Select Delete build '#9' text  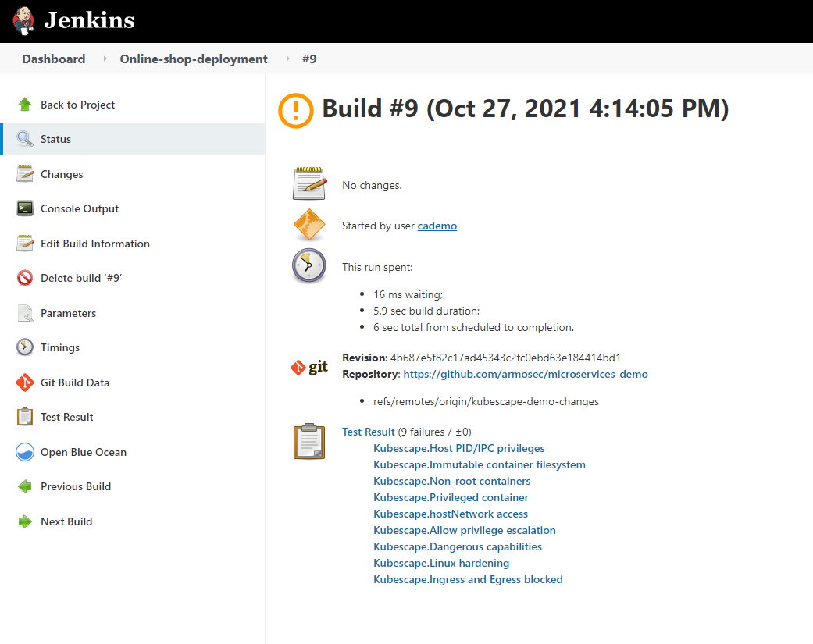(x=81, y=278)
